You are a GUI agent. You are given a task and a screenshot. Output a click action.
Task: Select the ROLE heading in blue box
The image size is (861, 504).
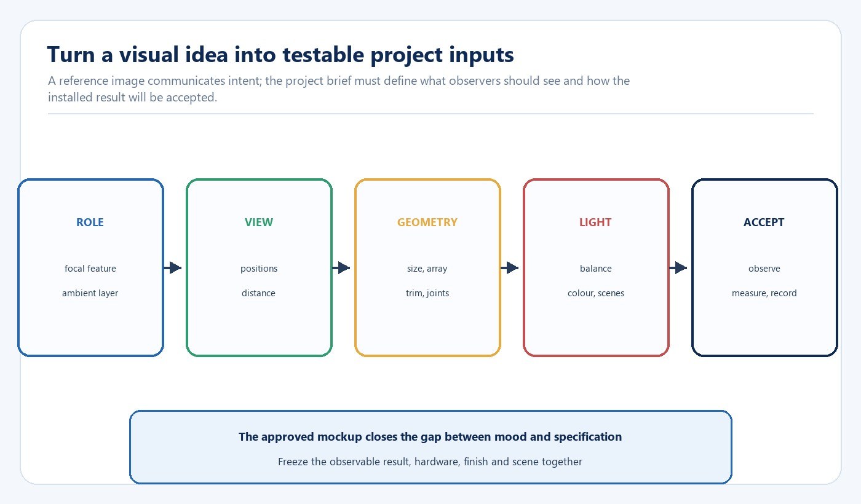click(x=90, y=222)
